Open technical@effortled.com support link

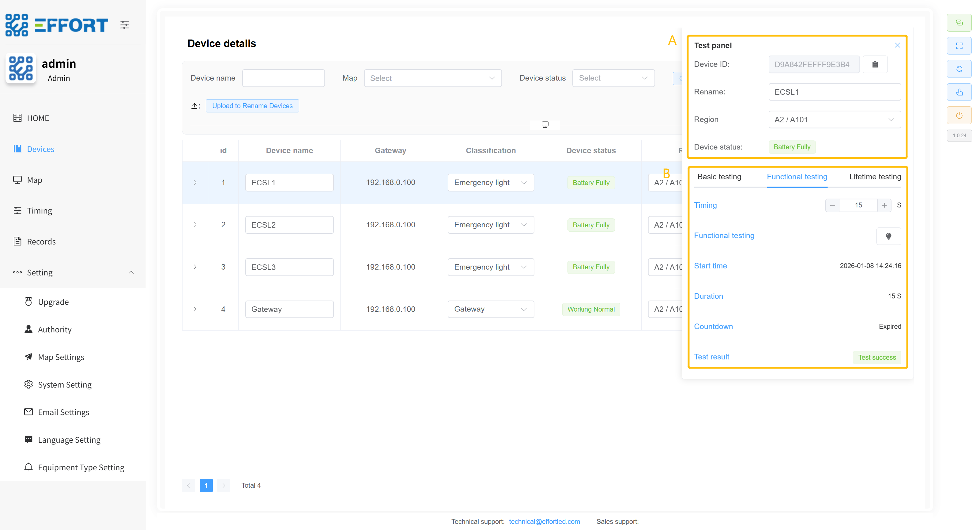click(x=544, y=521)
